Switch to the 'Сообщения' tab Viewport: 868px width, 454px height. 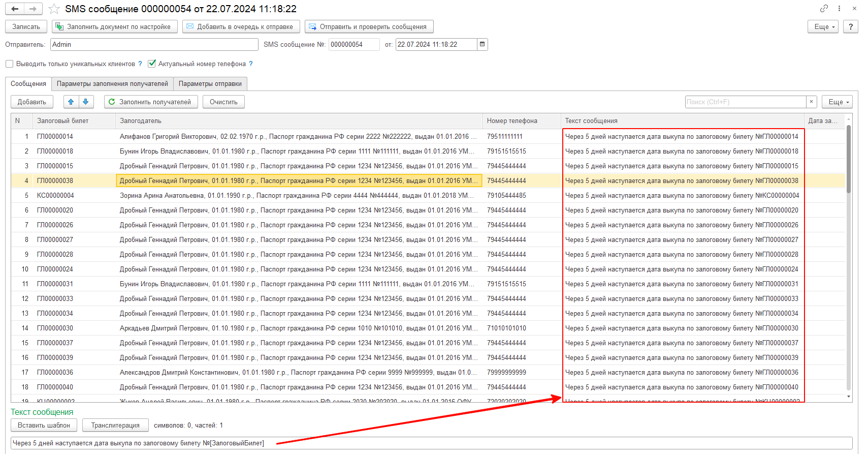(x=28, y=83)
